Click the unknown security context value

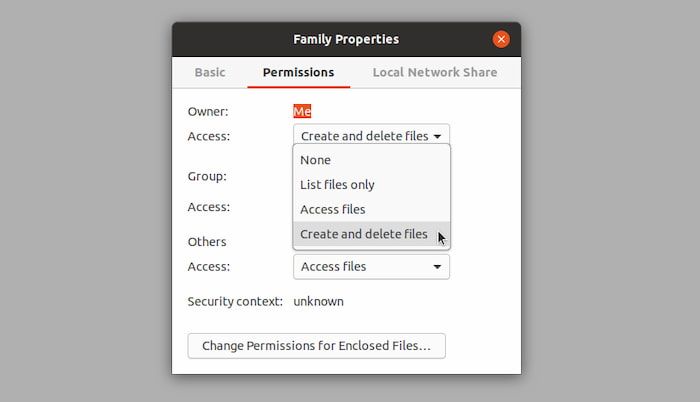tap(318, 301)
